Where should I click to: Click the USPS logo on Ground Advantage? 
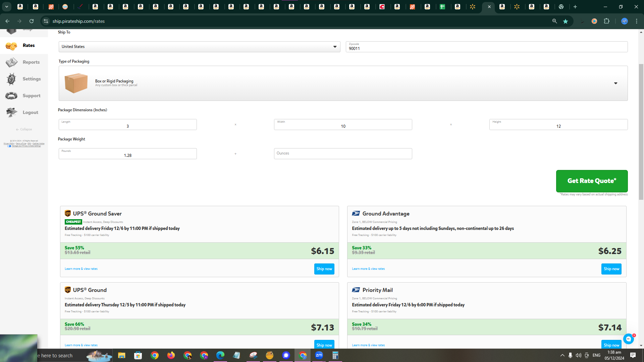click(x=356, y=214)
